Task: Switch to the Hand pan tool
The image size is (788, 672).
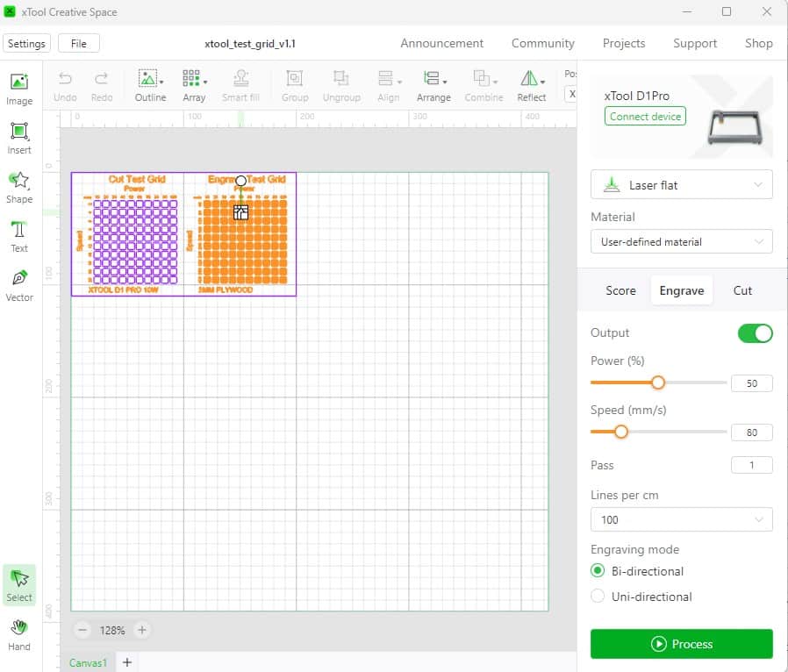Action: 18,634
